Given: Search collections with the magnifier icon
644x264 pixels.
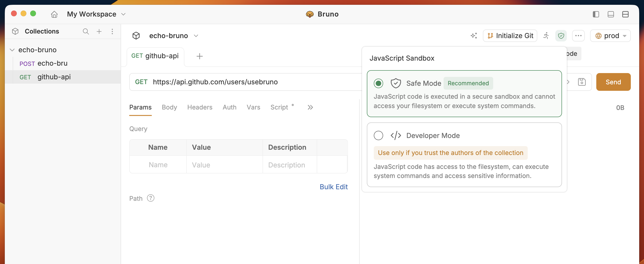Looking at the screenshot, I should (x=86, y=31).
